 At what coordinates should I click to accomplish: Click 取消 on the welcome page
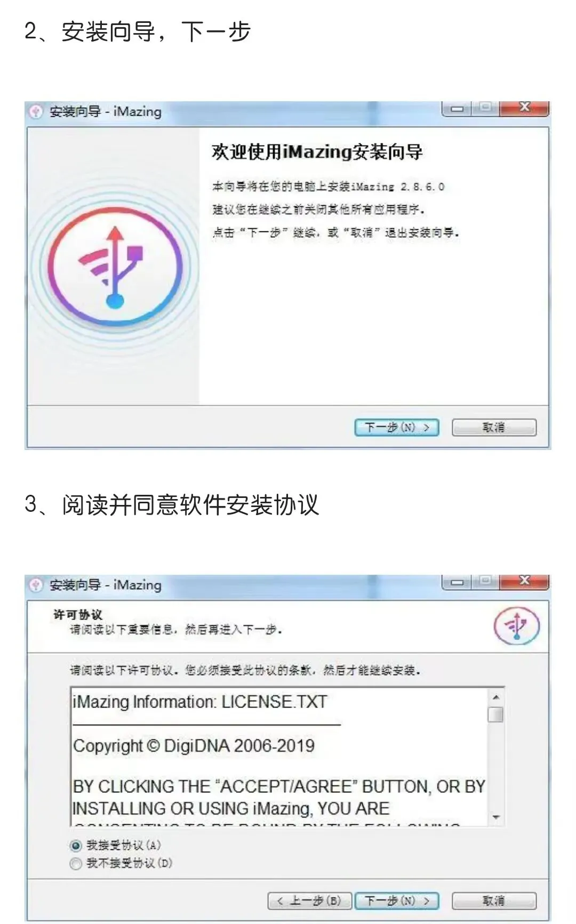coord(494,428)
